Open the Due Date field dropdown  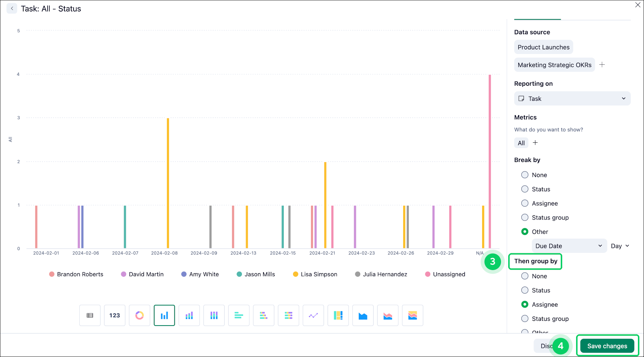(x=569, y=246)
